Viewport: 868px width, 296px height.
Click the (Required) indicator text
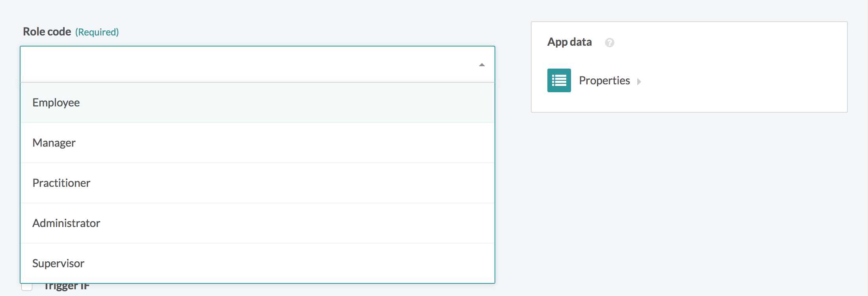pos(97,32)
